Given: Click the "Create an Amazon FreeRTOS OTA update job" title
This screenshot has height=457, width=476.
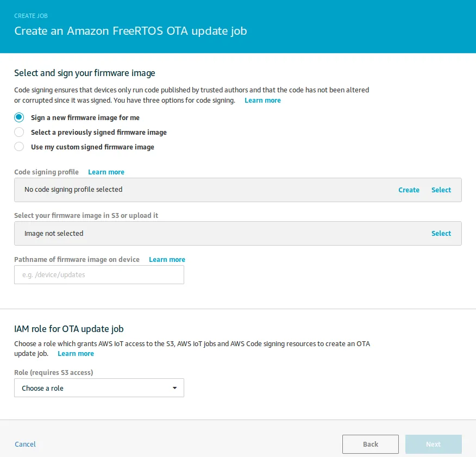Looking at the screenshot, I should (130, 31).
